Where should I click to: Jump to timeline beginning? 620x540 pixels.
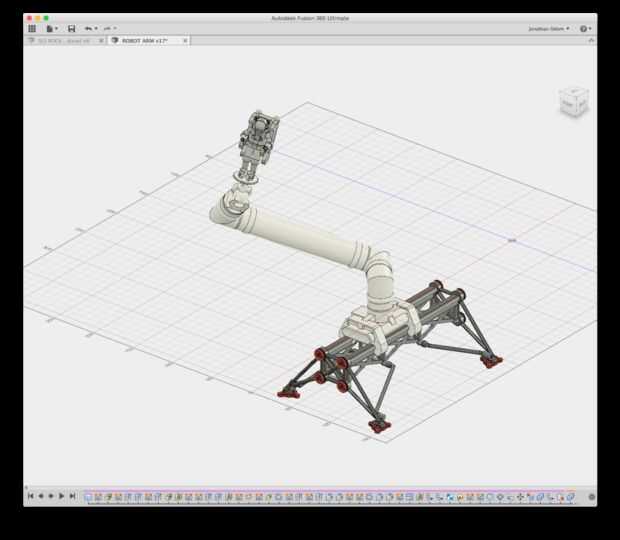click(x=30, y=496)
